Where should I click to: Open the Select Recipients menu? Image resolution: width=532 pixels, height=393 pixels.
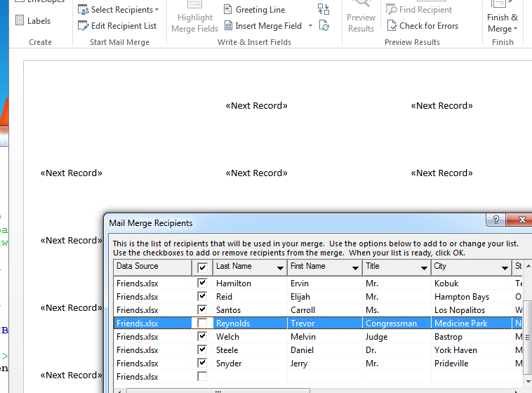pyautogui.click(x=118, y=10)
